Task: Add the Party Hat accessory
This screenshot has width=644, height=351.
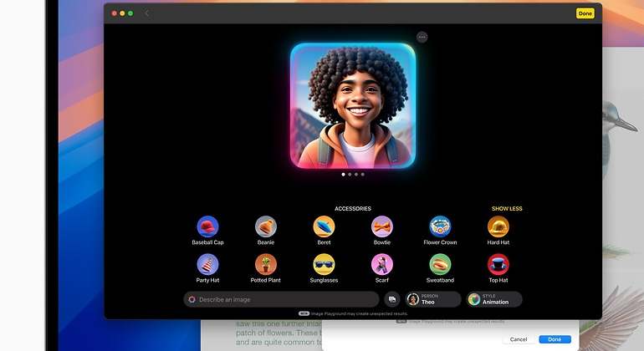Action: (207, 264)
